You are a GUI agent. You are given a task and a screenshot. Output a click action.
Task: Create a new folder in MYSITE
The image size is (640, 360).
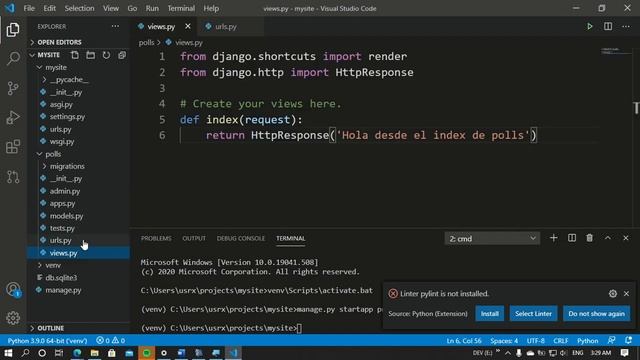[91, 55]
